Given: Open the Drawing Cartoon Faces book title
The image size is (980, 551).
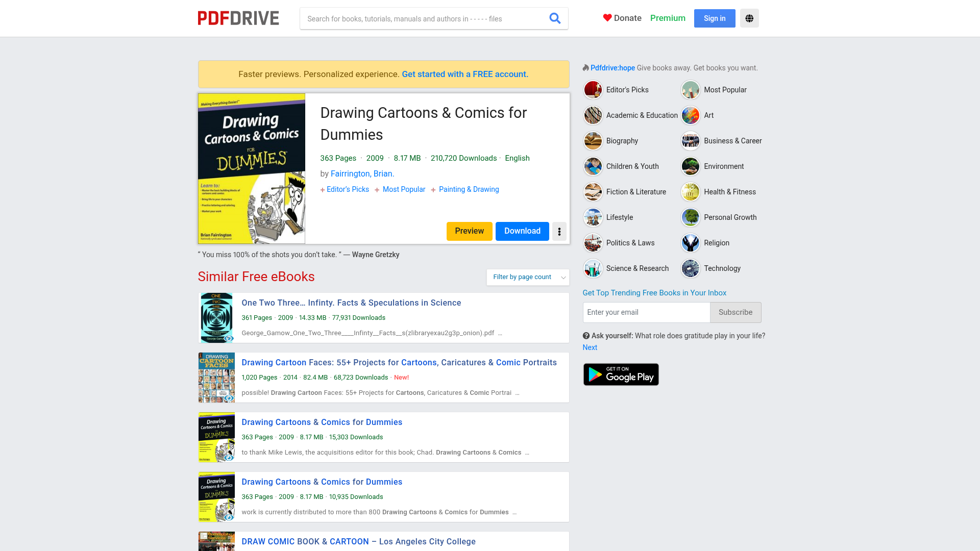Looking at the screenshot, I should tap(399, 362).
